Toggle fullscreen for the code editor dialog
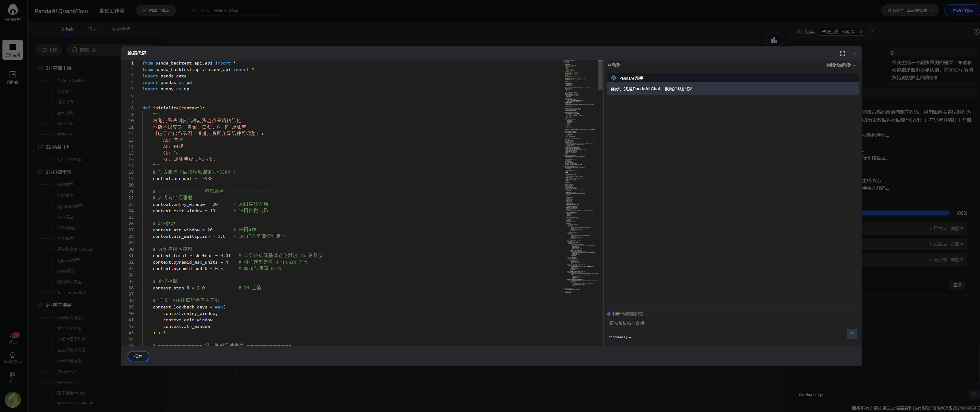This screenshot has width=980, height=412. (842, 54)
